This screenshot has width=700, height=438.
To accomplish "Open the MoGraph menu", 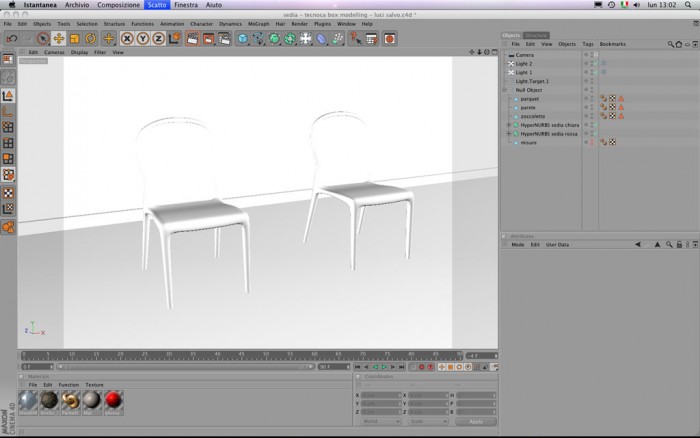I will (x=258, y=24).
